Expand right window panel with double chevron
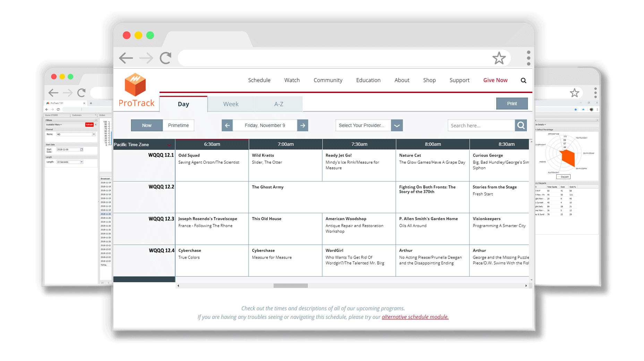The image size is (644, 361). point(597,120)
